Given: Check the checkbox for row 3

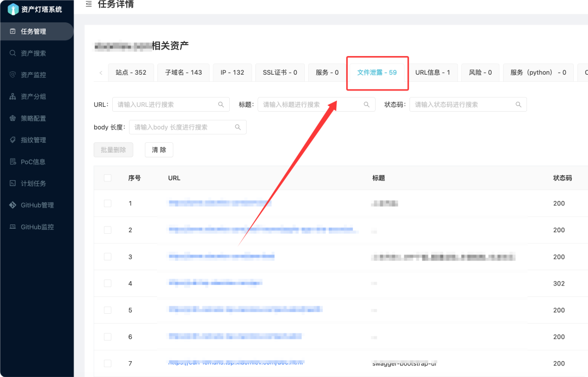Looking at the screenshot, I should click(x=108, y=257).
